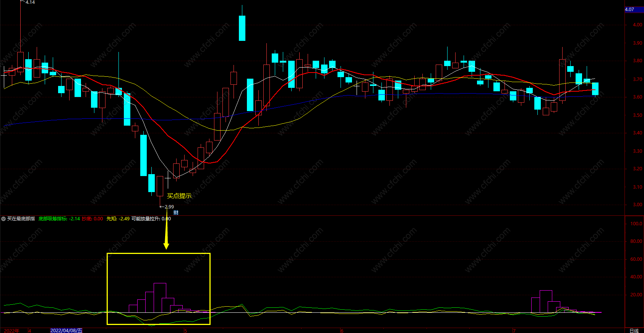Click the 4.14 high price label
Image resolution: width=644 pixels, height=333 pixels.
click(x=30, y=2)
